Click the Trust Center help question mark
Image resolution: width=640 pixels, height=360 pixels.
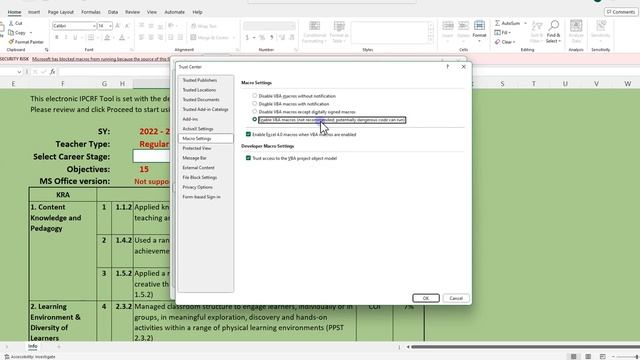pos(448,67)
